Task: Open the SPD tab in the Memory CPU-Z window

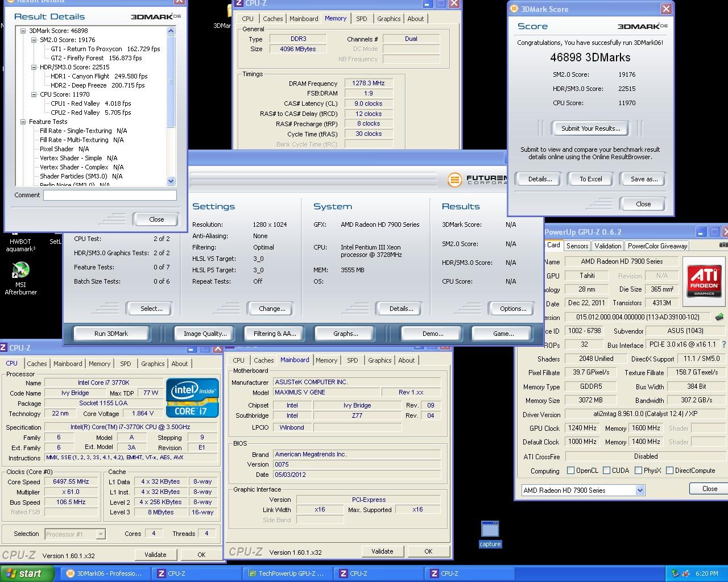Action: 361,19
